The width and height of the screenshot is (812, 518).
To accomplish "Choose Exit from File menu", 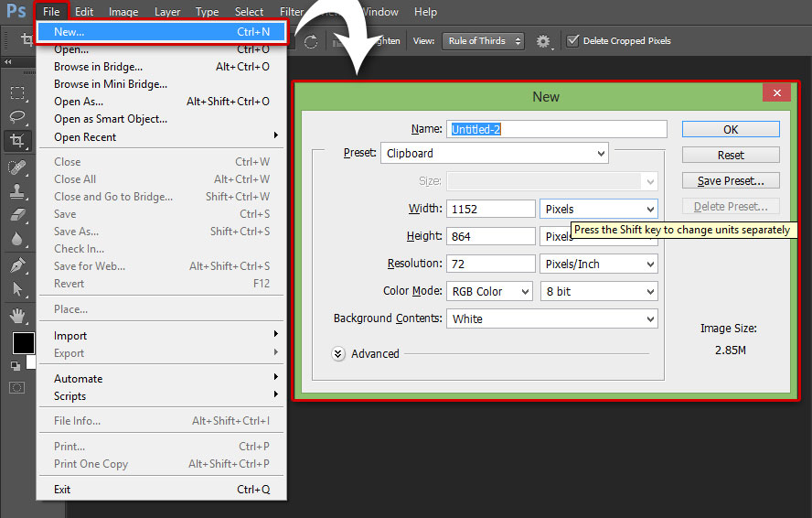I will pos(162,490).
